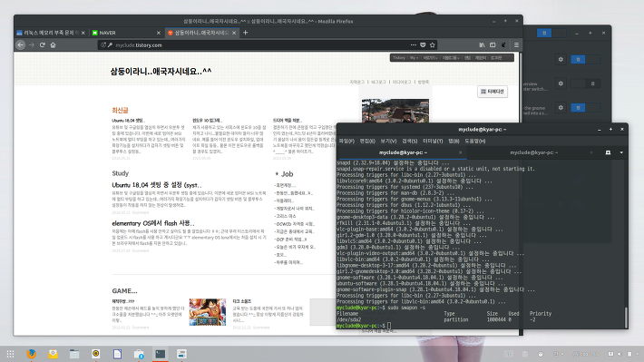Viewport: 644px width, 362px height.
Task: Open the terminal 검색(S) menu
Action: coord(409,141)
